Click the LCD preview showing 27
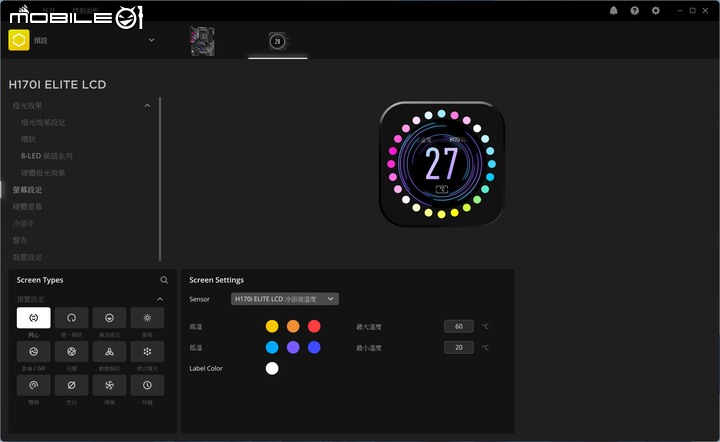The height and width of the screenshot is (442, 720). [442, 164]
